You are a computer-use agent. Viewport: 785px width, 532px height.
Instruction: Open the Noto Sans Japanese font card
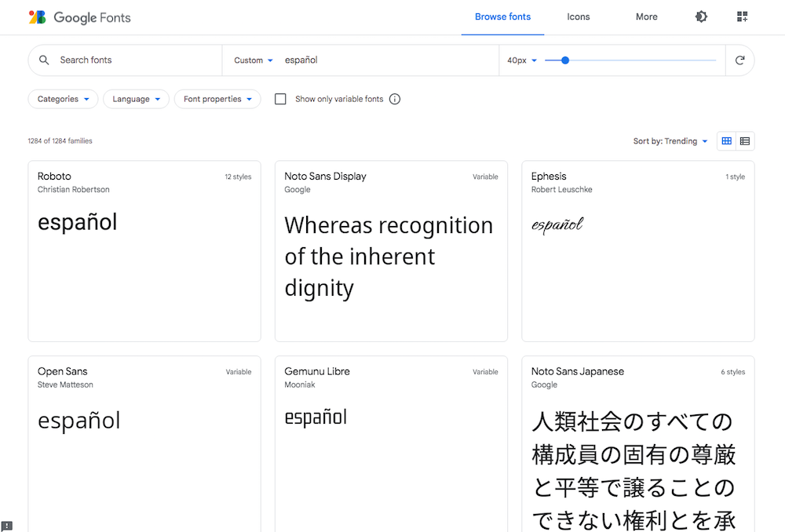[x=637, y=443]
